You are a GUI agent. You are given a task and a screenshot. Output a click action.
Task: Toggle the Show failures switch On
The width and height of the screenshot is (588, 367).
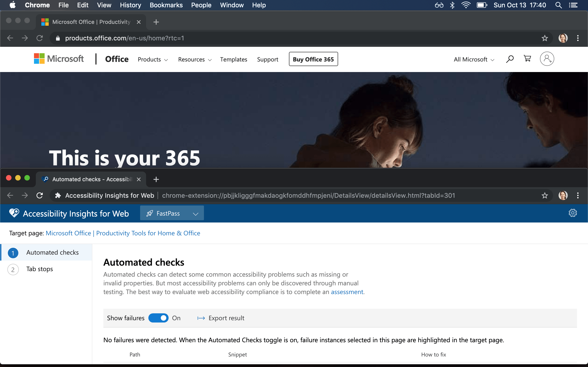(158, 318)
